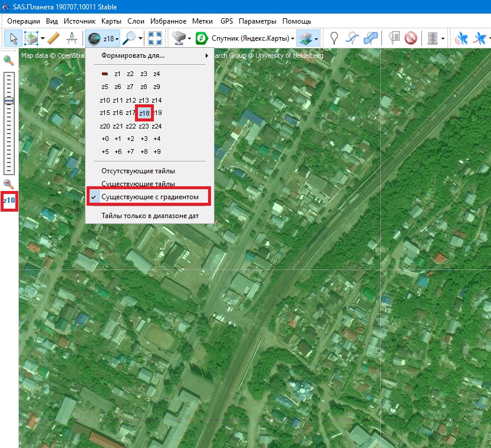
Task: Open the 'Метки' menu
Action: pyautogui.click(x=202, y=21)
